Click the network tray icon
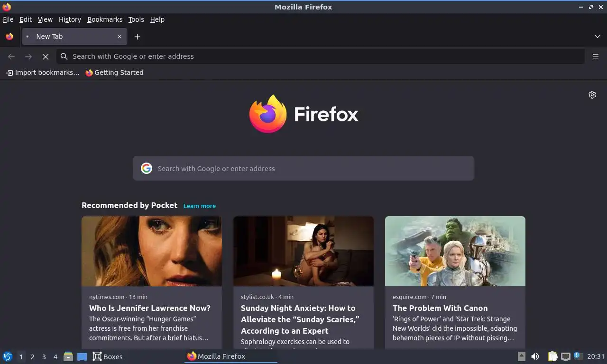Screen dimensions: 607x364 pos(565,356)
